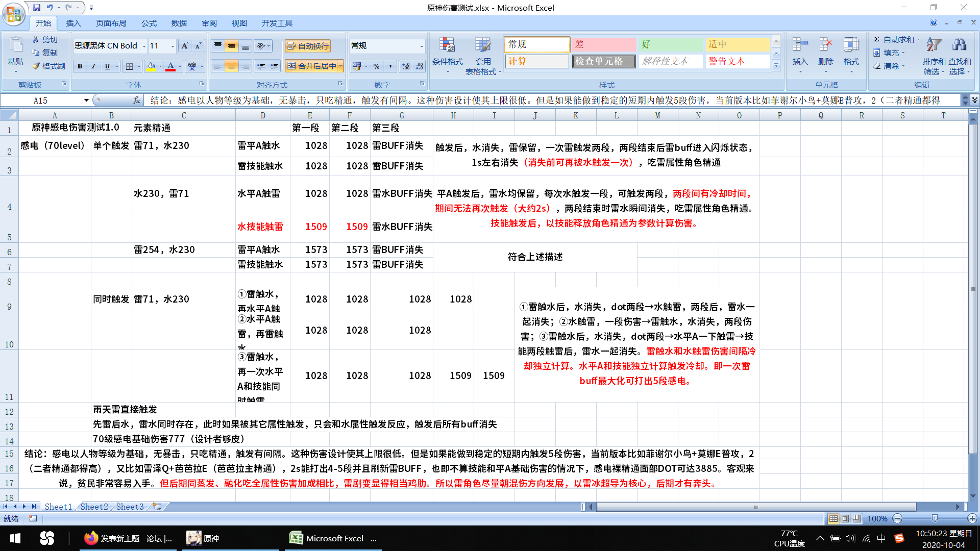Click the Name Box showing A15
Viewport: 980px width, 551px height.
click(x=41, y=101)
